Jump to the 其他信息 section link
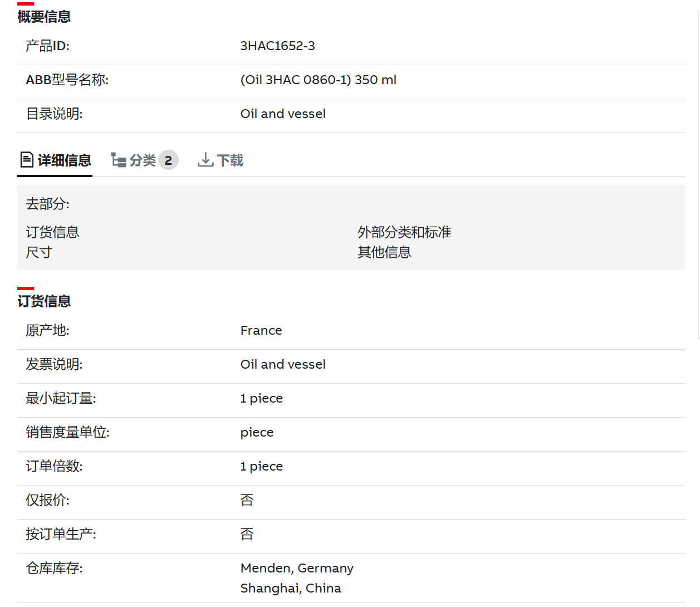 click(384, 252)
